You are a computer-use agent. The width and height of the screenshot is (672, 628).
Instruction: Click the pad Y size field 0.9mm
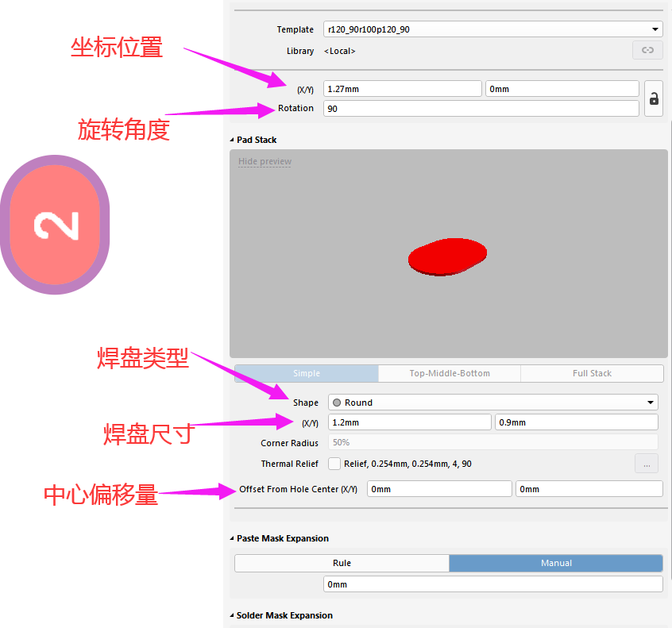576,422
